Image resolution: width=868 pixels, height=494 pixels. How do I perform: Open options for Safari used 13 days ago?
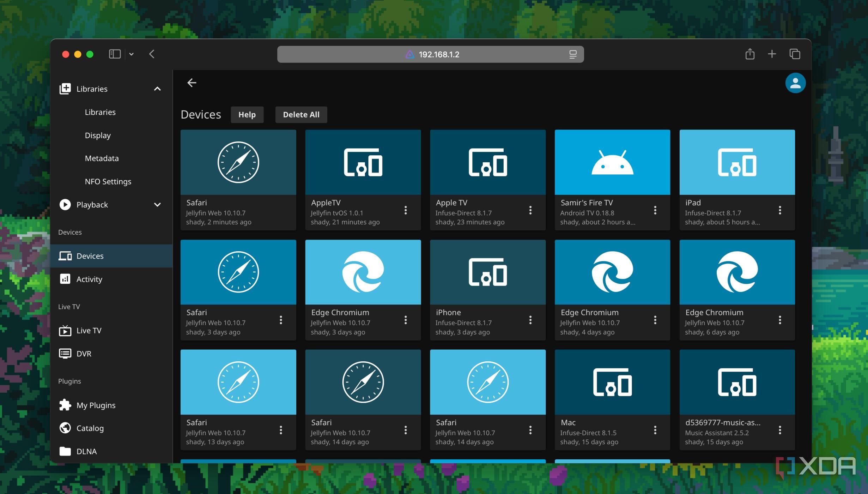click(281, 430)
